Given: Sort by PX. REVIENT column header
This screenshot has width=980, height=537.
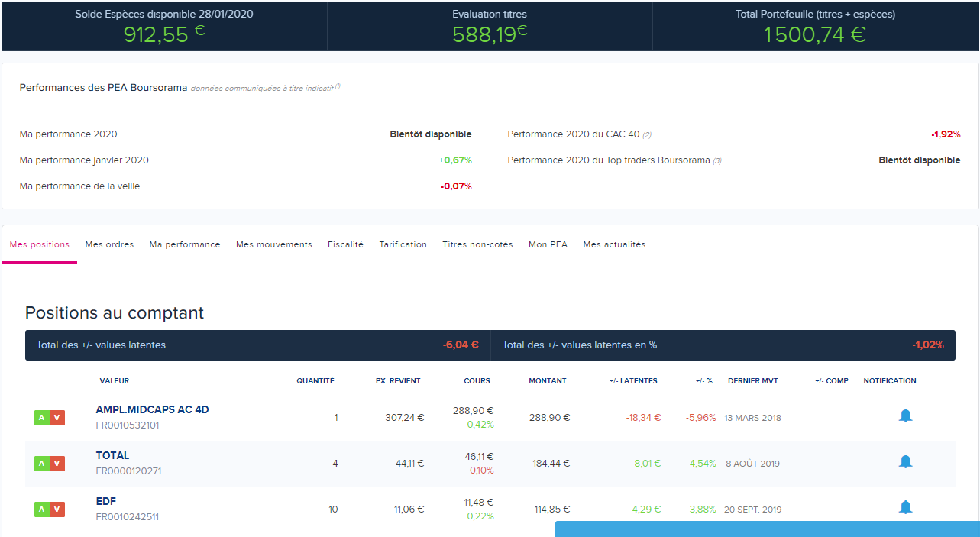Looking at the screenshot, I should 398,380.
